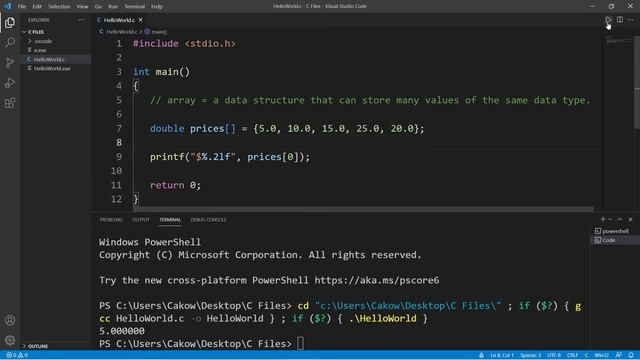Close the HelloWorld.c editor tab
640x360 pixels.
coord(140,20)
